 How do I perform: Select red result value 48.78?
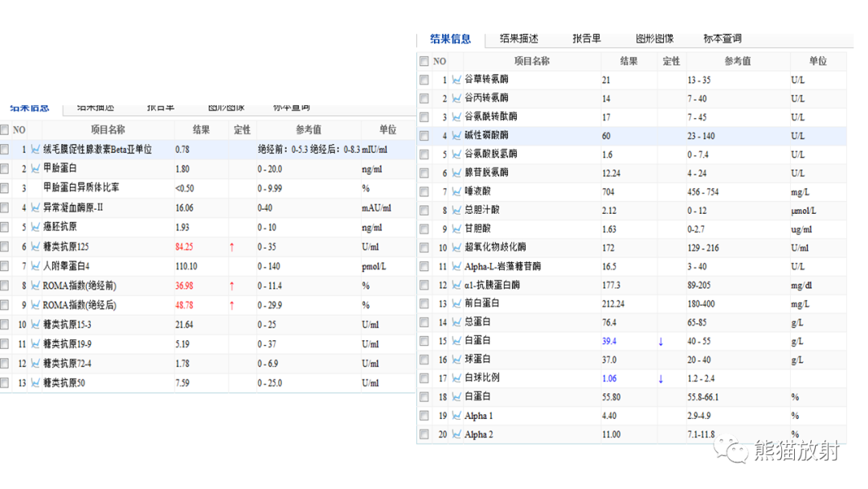tap(184, 305)
